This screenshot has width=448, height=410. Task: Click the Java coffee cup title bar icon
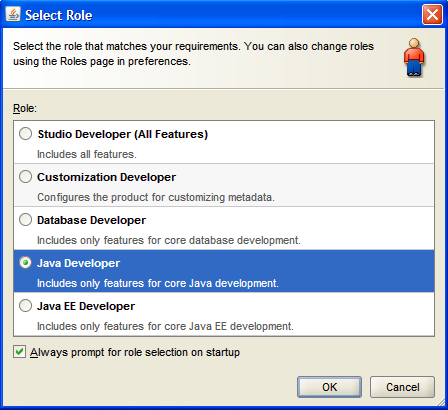(x=13, y=14)
